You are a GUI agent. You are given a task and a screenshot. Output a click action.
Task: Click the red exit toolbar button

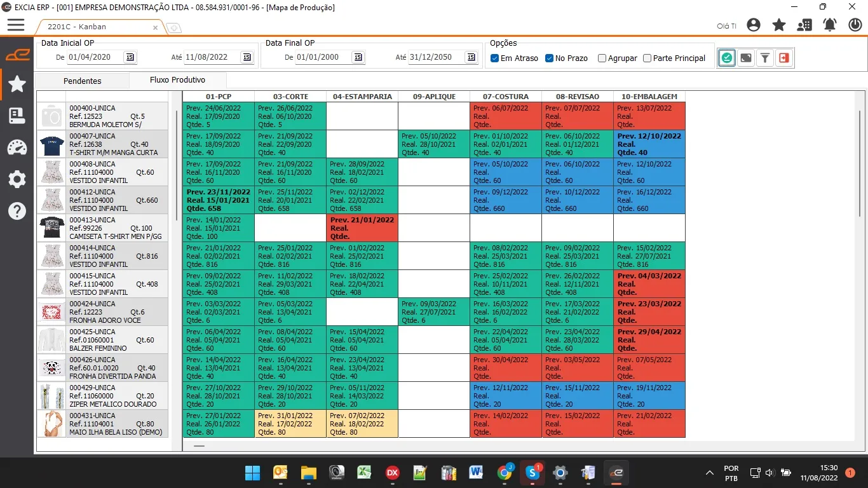tap(784, 58)
